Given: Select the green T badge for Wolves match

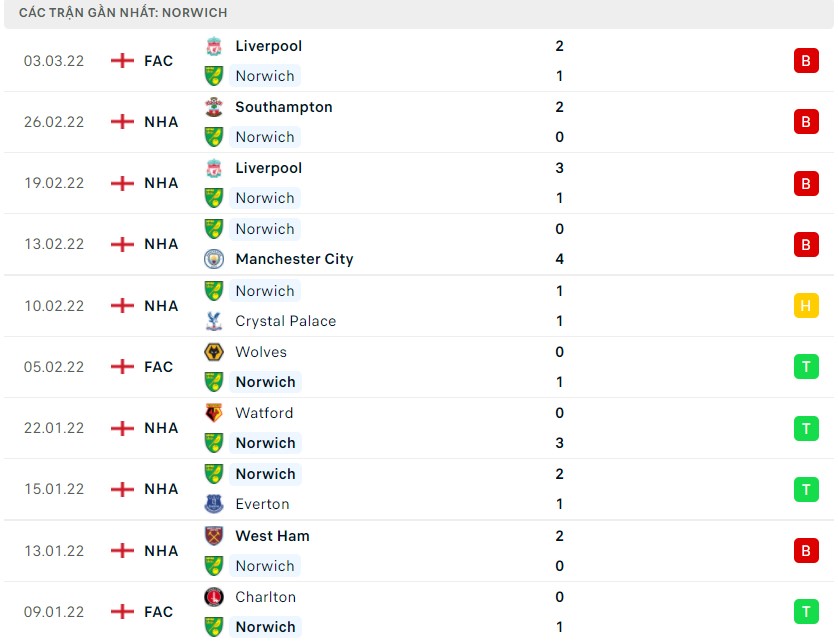Looking at the screenshot, I should click(806, 366).
